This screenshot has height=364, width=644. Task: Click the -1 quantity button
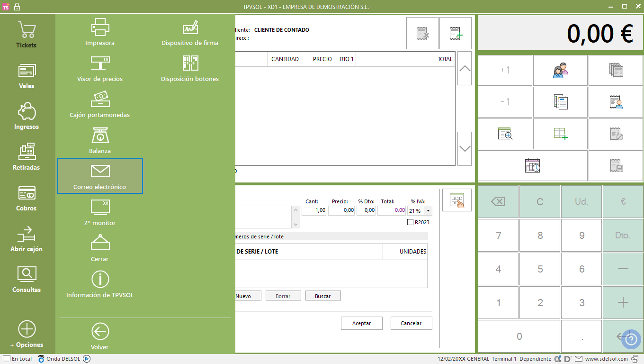coord(505,102)
